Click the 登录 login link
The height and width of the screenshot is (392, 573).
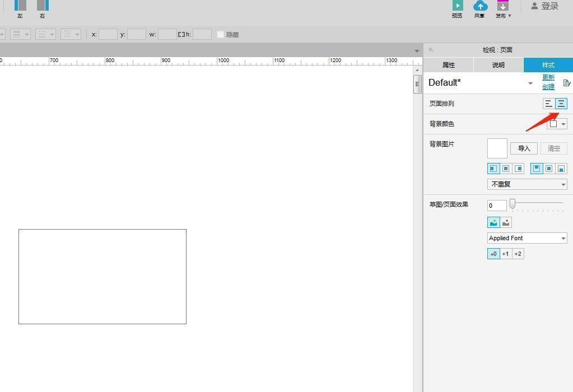point(545,6)
